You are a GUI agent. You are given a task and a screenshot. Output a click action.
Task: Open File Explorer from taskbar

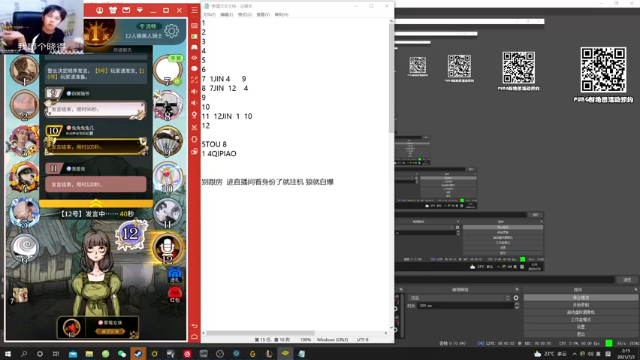tap(89, 354)
